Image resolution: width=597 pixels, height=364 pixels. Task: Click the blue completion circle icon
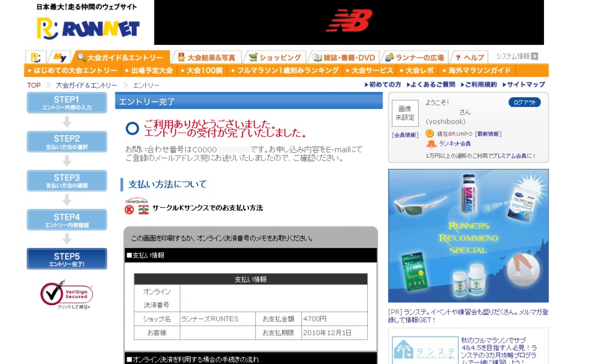click(x=132, y=129)
